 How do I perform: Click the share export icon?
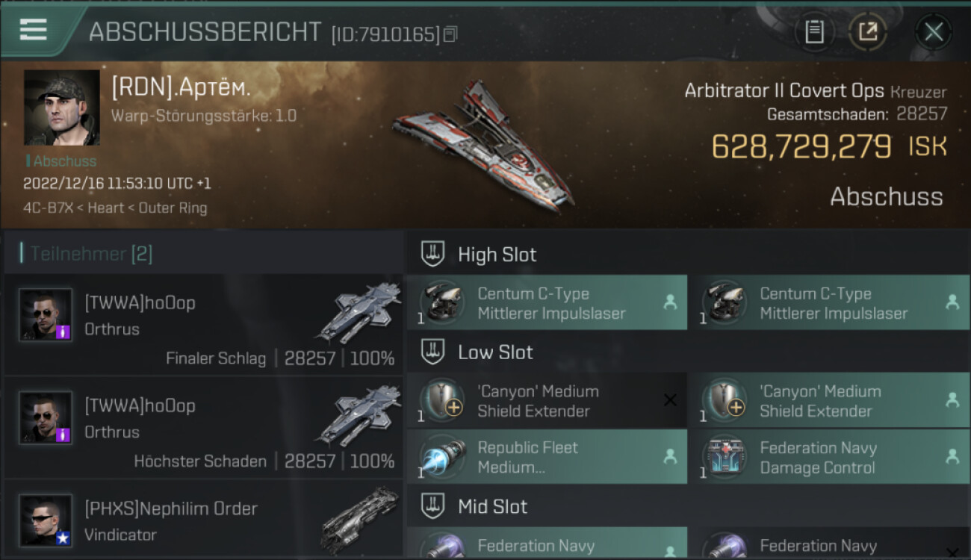[867, 32]
